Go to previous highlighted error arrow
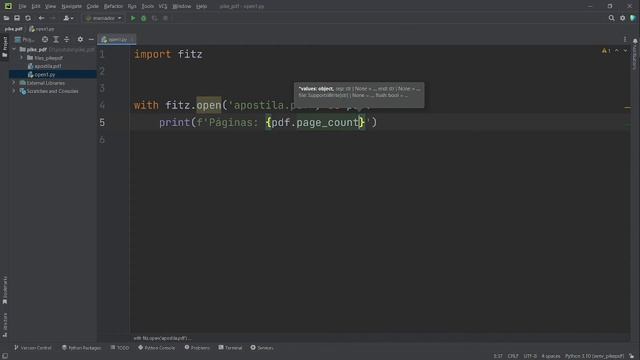The width and height of the screenshot is (640, 360). click(x=617, y=51)
